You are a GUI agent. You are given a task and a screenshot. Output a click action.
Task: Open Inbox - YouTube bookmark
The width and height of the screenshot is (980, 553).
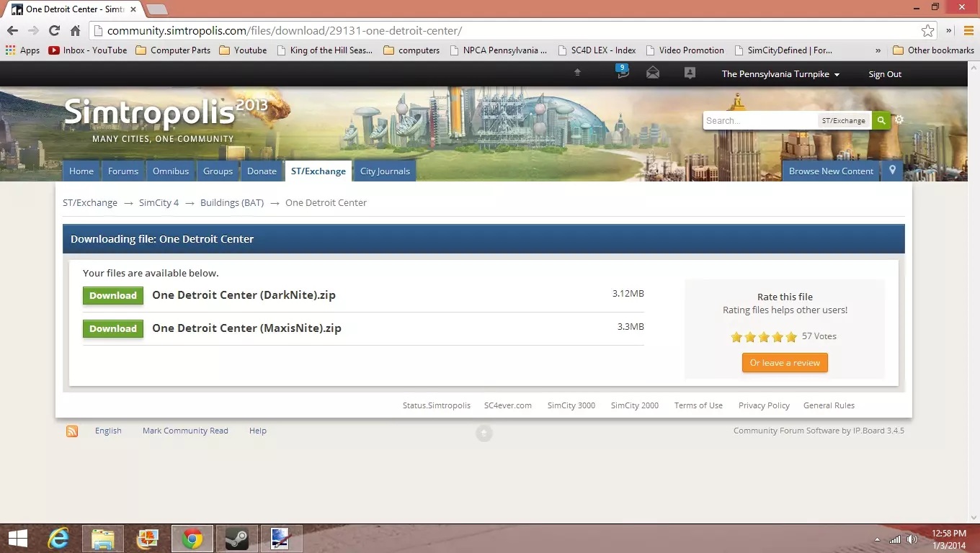[87, 50]
